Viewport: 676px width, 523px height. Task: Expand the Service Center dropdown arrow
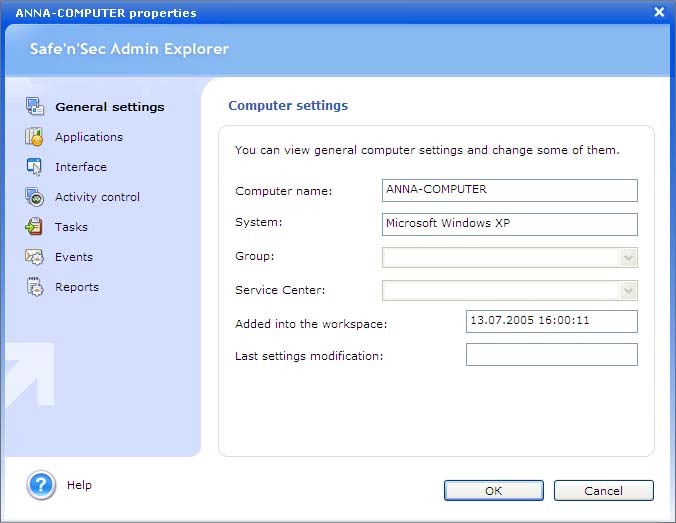(629, 291)
